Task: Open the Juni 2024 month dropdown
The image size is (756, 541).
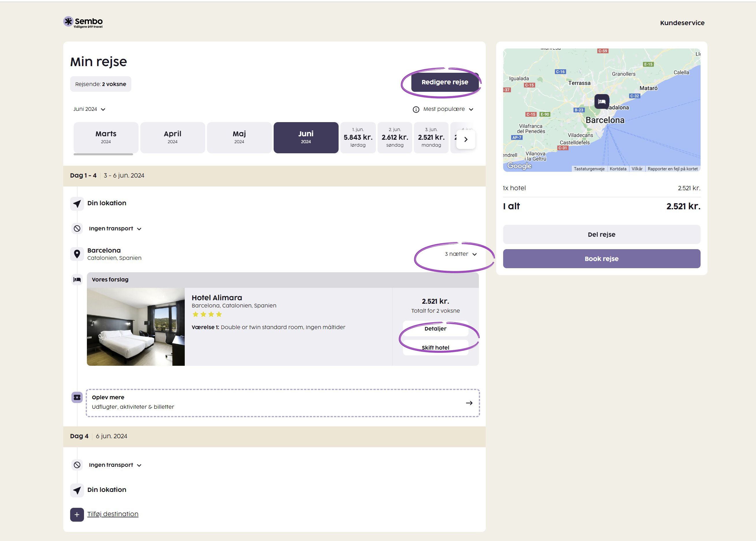Action: [89, 109]
